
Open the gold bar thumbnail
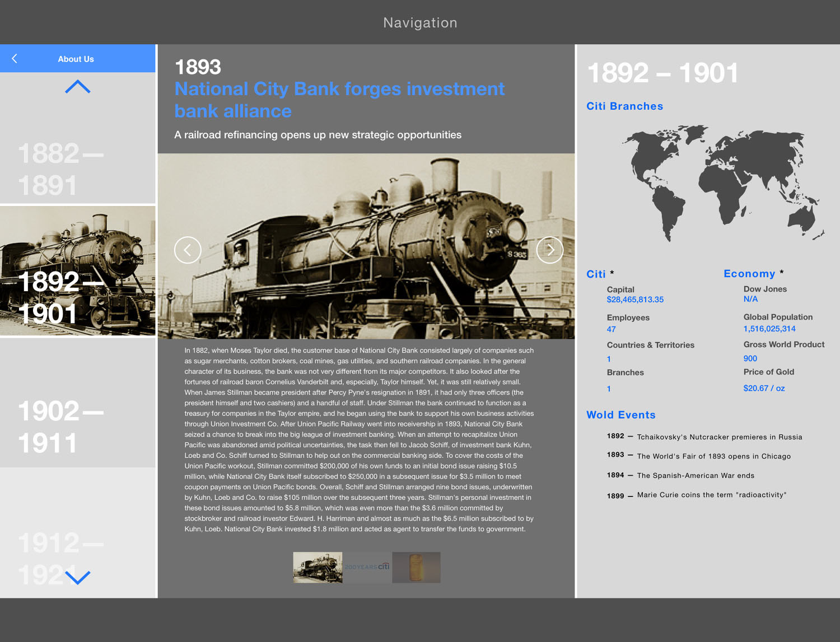coord(416,567)
